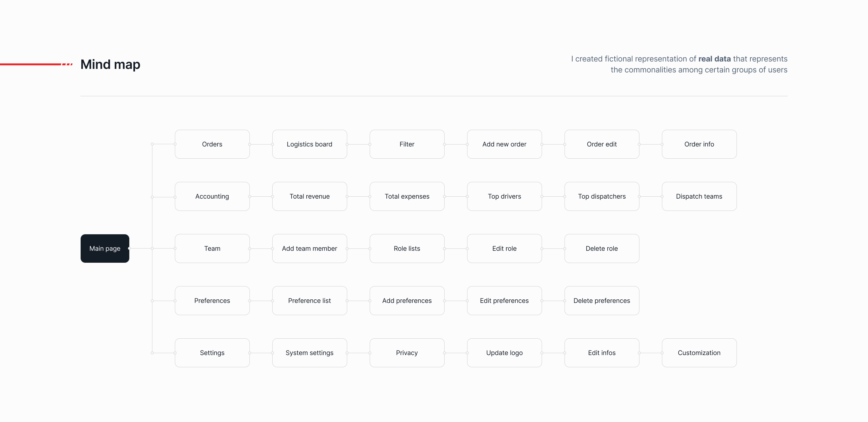
Task: Click the Main page root node
Action: 105,248
